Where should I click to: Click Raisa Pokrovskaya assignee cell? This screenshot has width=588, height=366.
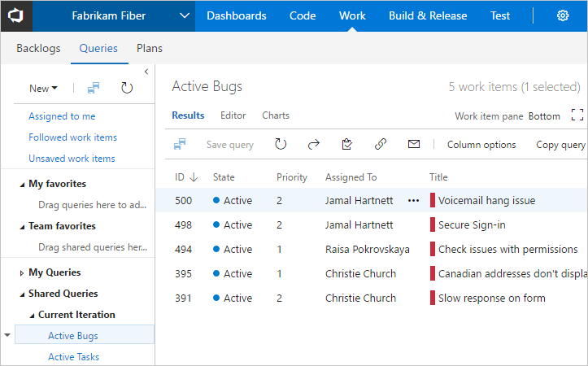[x=367, y=250]
